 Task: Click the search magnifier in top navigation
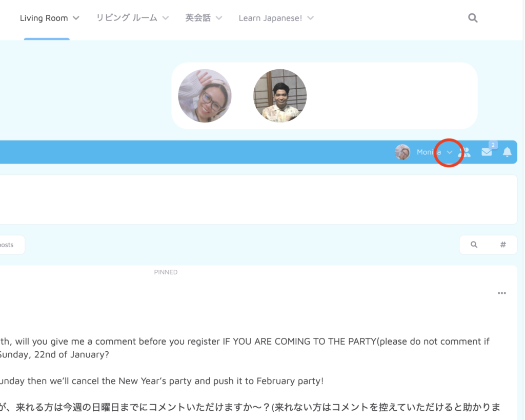click(x=473, y=18)
